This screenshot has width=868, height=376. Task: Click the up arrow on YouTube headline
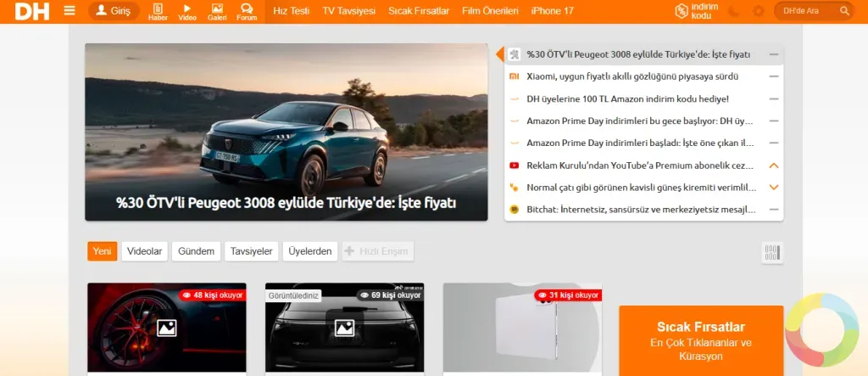tap(774, 166)
